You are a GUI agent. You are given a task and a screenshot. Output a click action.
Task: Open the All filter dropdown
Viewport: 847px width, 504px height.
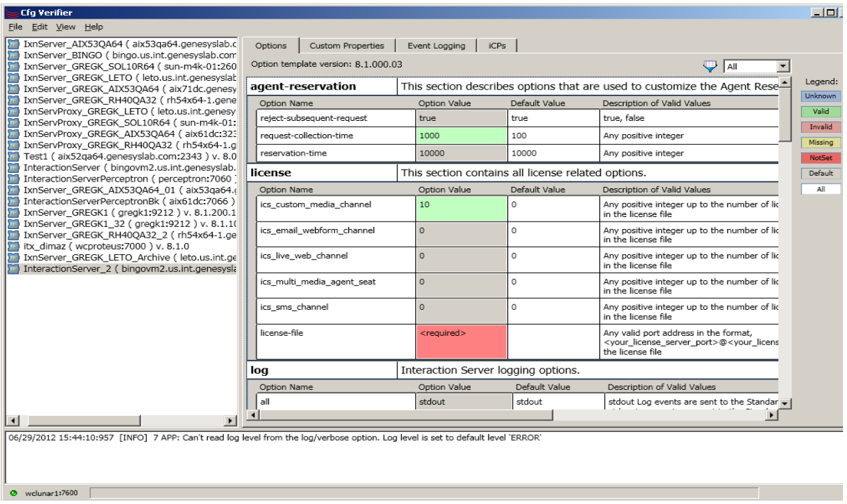(x=784, y=67)
